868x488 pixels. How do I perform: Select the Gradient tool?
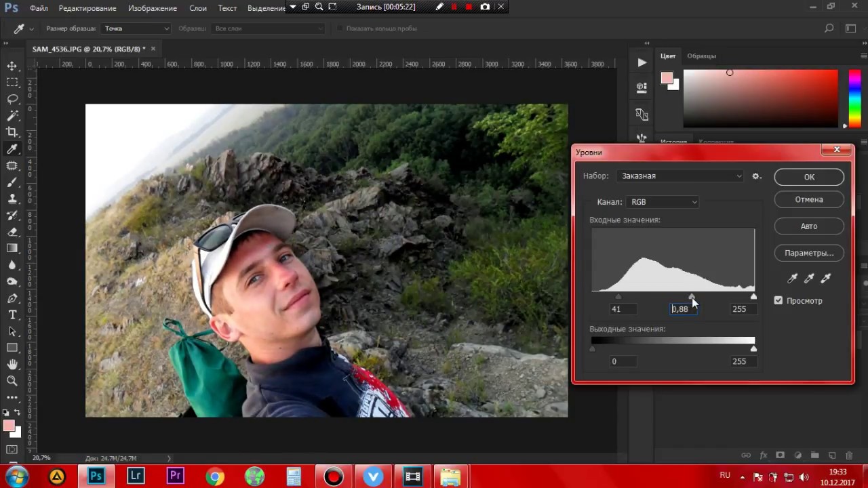(12, 249)
